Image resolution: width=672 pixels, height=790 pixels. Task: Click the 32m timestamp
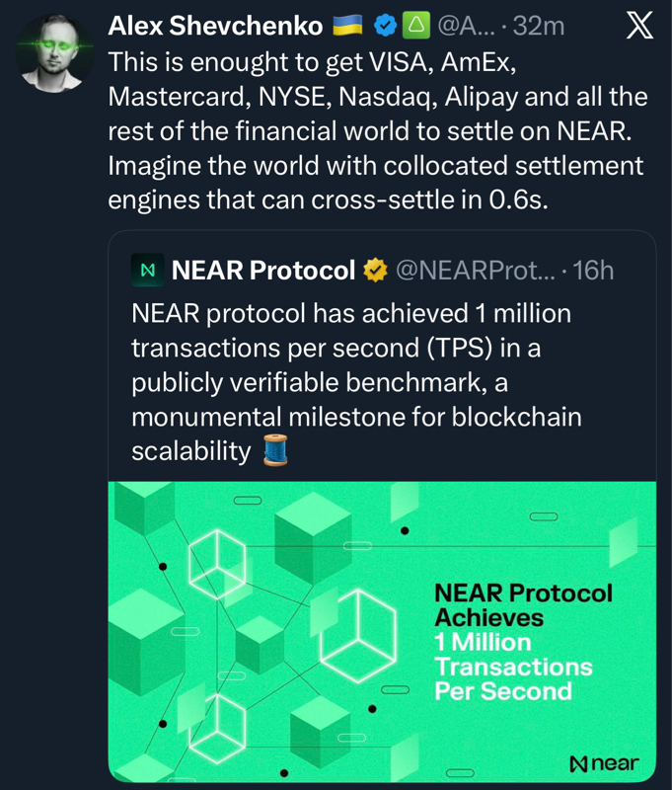539,27
